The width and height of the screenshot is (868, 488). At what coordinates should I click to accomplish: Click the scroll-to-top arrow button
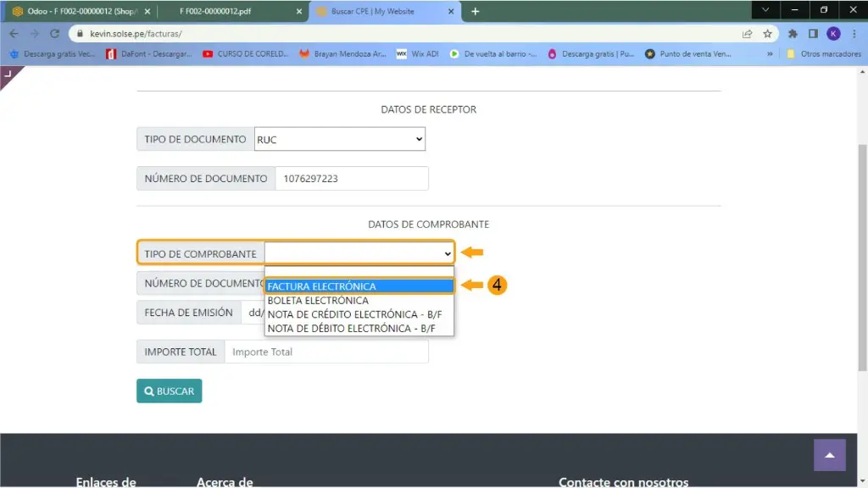[x=829, y=455]
